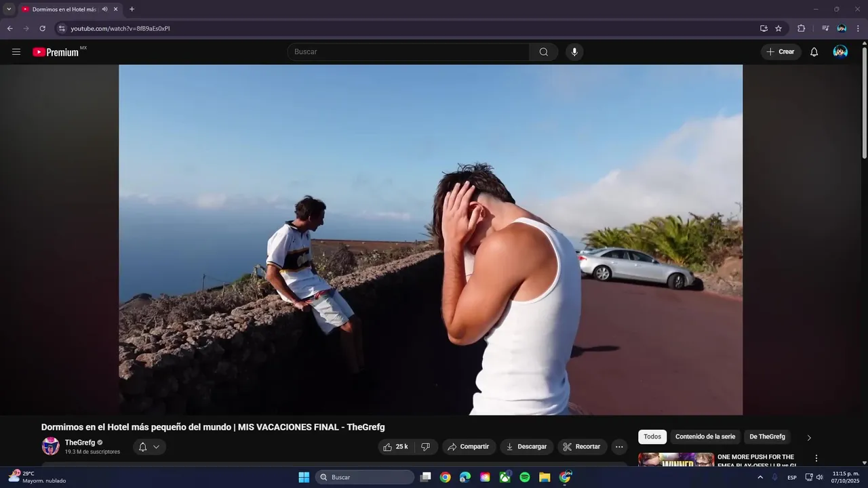
Task: Open the YouTube guide hamburger menu
Action: tap(16, 52)
